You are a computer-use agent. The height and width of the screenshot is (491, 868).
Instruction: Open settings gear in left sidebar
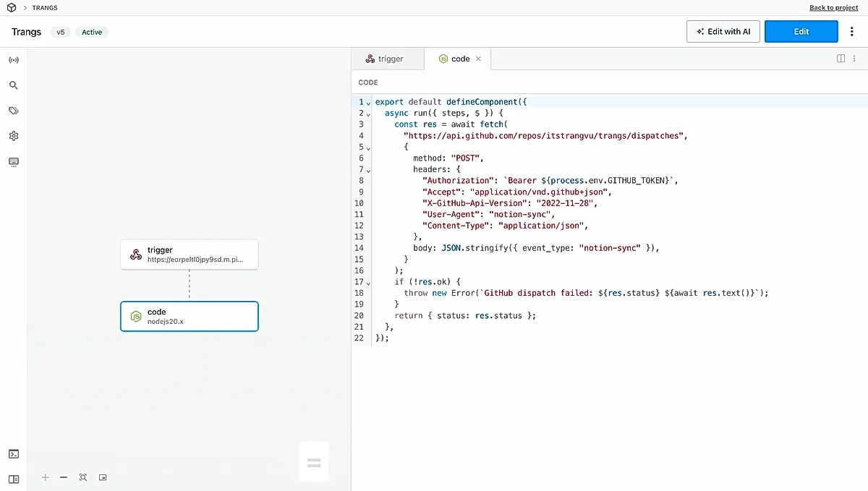click(x=14, y=136)
